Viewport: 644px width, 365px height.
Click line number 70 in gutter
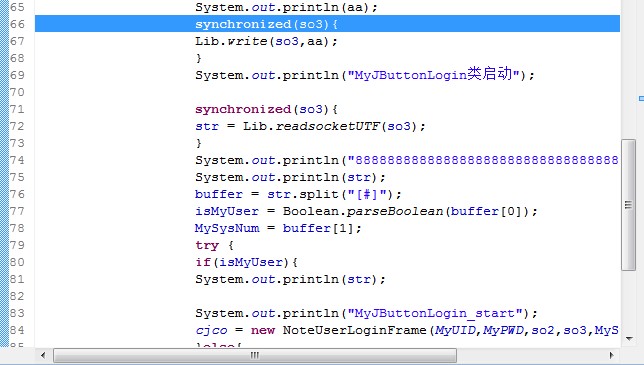click(17, 92)
